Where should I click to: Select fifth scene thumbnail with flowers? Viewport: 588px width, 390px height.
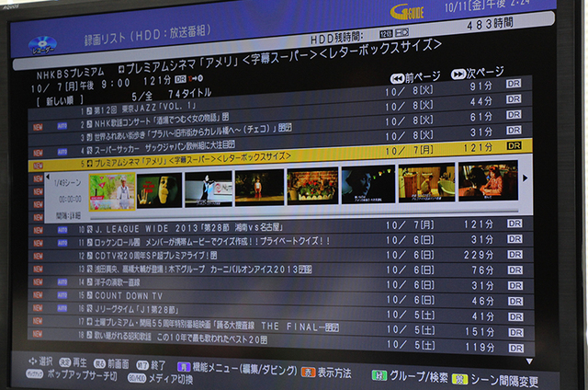[x=312, y=186]
